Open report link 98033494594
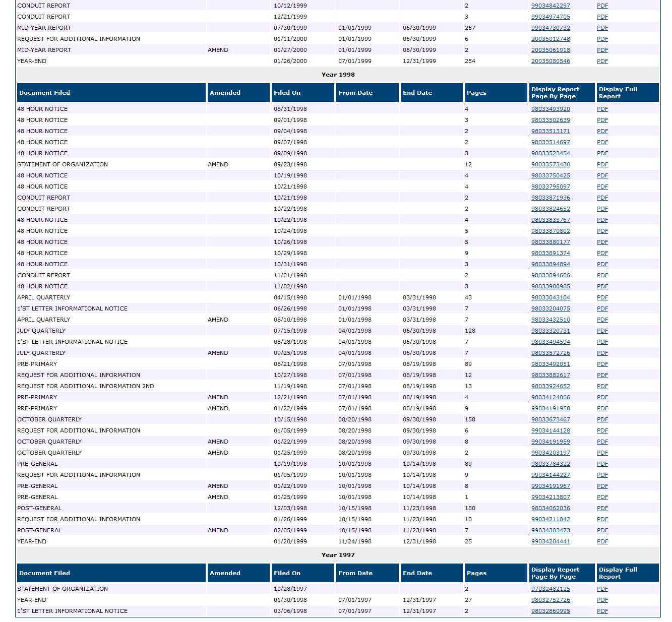This screenshot has height=622, width=672. pos(551,342)
